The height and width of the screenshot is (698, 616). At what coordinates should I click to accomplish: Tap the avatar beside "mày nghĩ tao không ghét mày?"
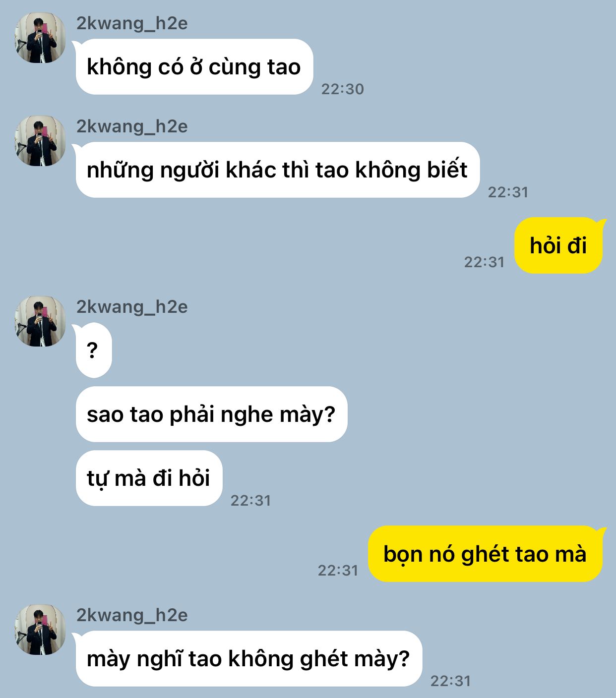coord(40,630)
